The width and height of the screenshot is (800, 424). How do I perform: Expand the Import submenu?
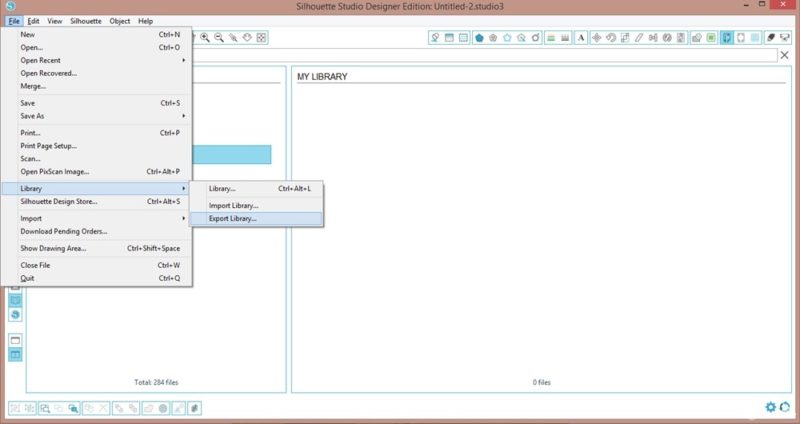coord(96,218)
